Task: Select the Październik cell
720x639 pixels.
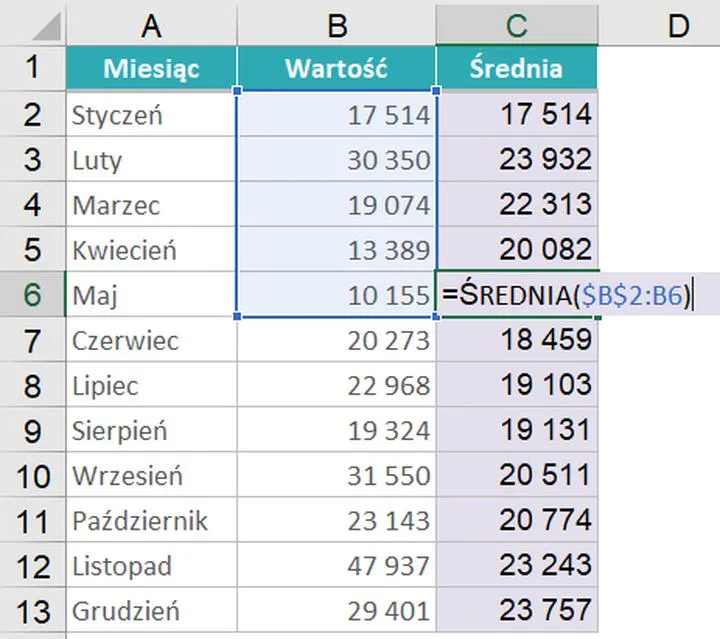Action: tap(152, 521)
